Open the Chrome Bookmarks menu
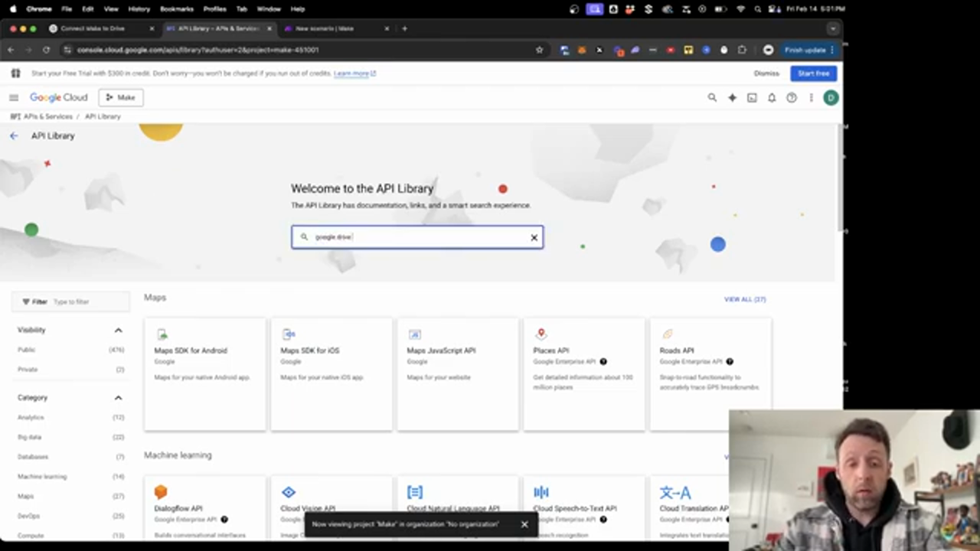980x551 pixels. [177, 9]
